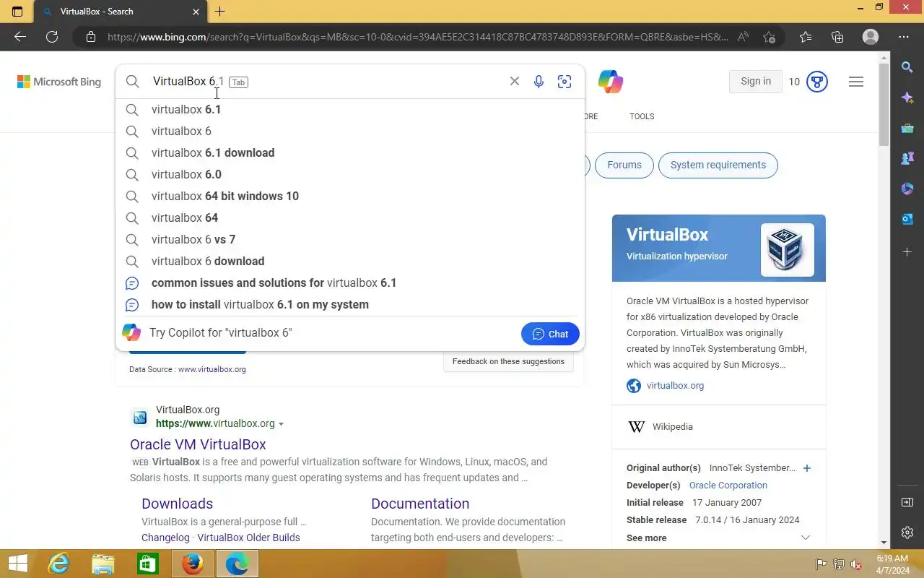Open the Wikipedia link in knowledge panel

(x=672, y=427)
